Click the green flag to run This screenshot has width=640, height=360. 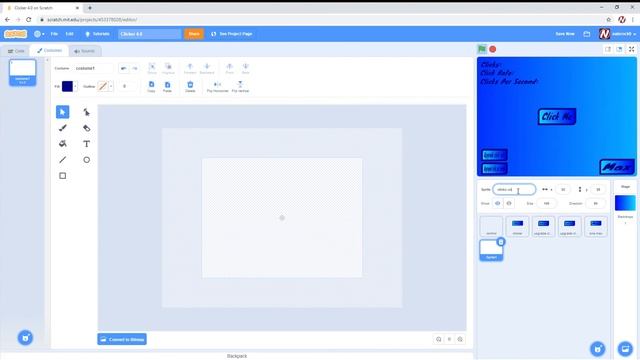[482, 49]
